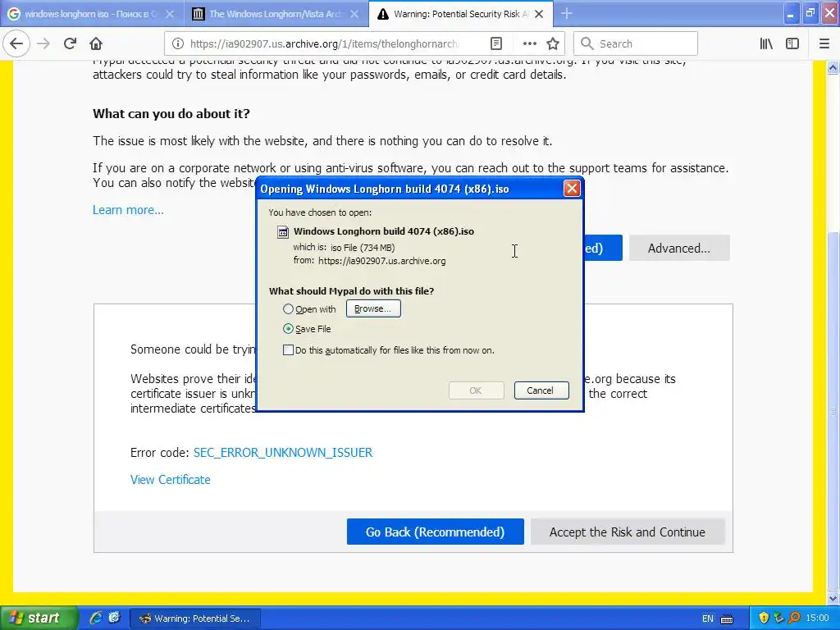The height and width of the screenshot is (630, 840).
Task: Reload the current page
Action: click(x=70, y=44)
